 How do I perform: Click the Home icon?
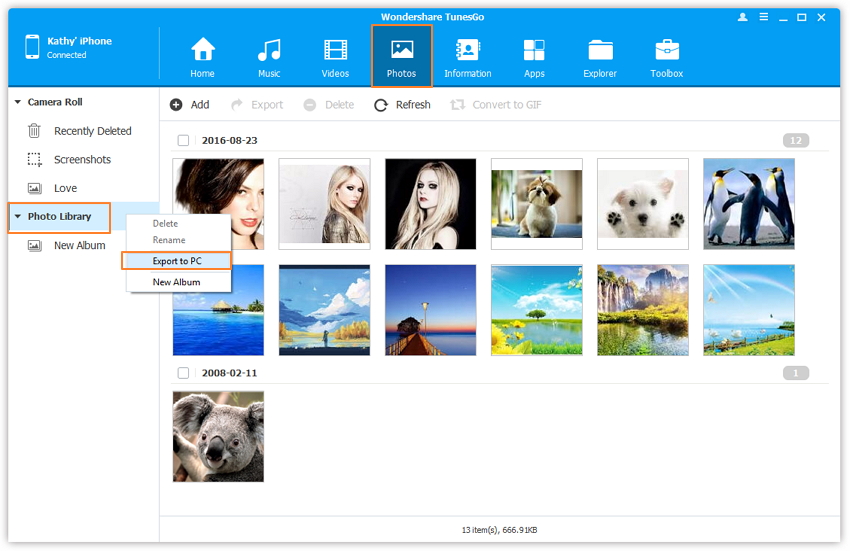[x=203, y=50]
